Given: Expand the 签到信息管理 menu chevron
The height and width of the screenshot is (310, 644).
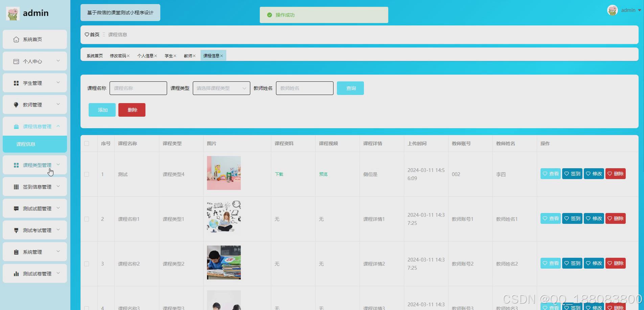Looking at the screenshot, I should (x=58, y=186).
